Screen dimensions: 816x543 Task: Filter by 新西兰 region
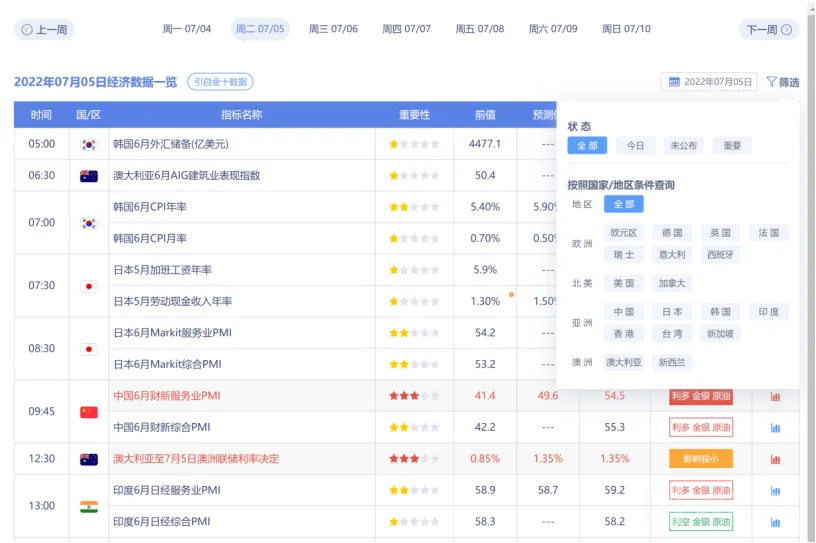pos(672,362)
